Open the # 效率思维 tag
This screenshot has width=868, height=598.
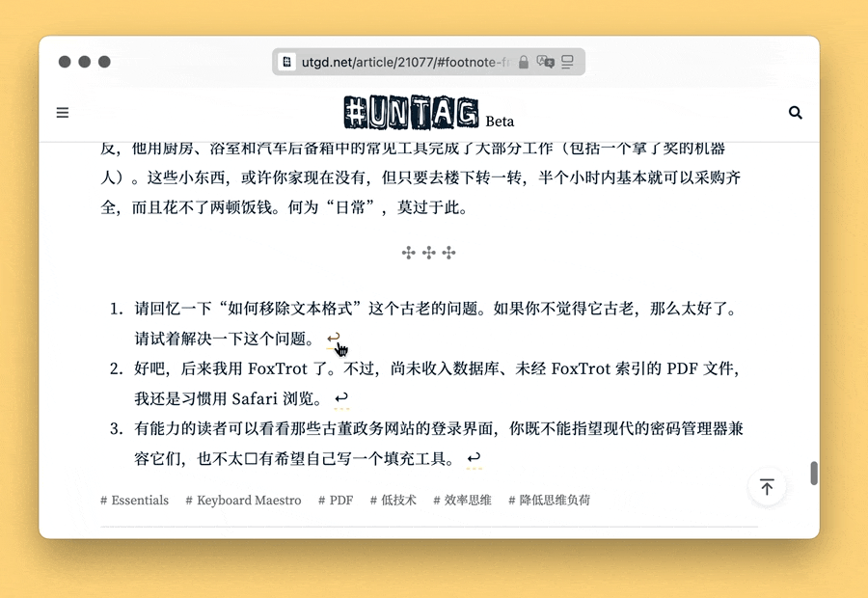tap(462, 500)
